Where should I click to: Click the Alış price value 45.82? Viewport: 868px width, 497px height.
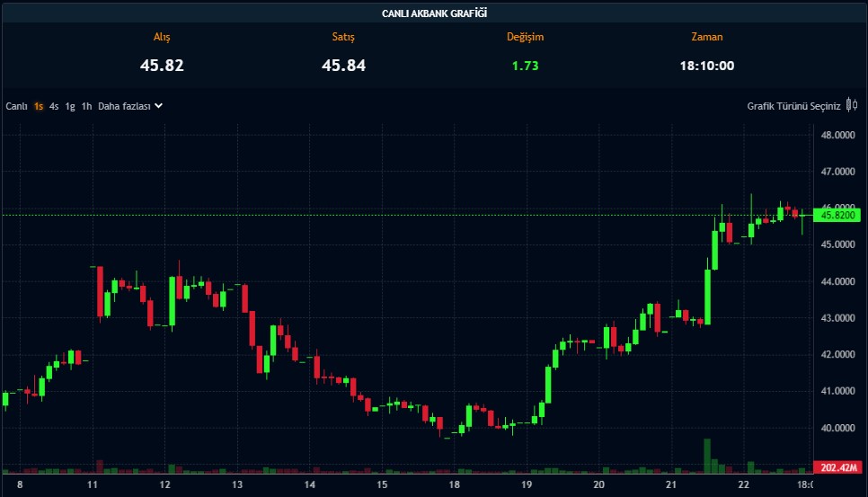[x=162, y=66]
